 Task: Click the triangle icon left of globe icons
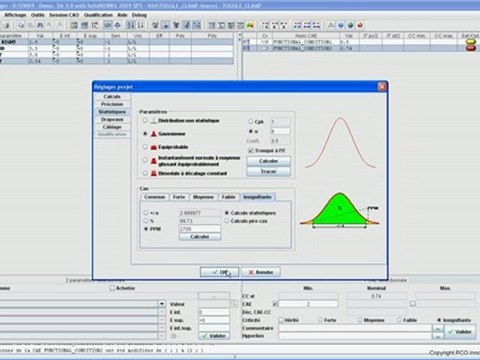(331, 25)
